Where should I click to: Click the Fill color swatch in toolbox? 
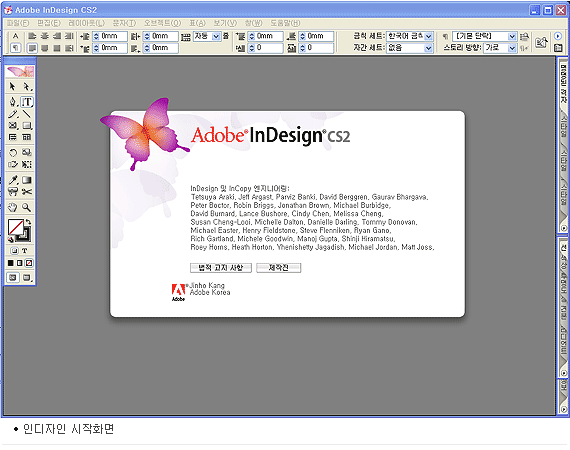(15, 227)
